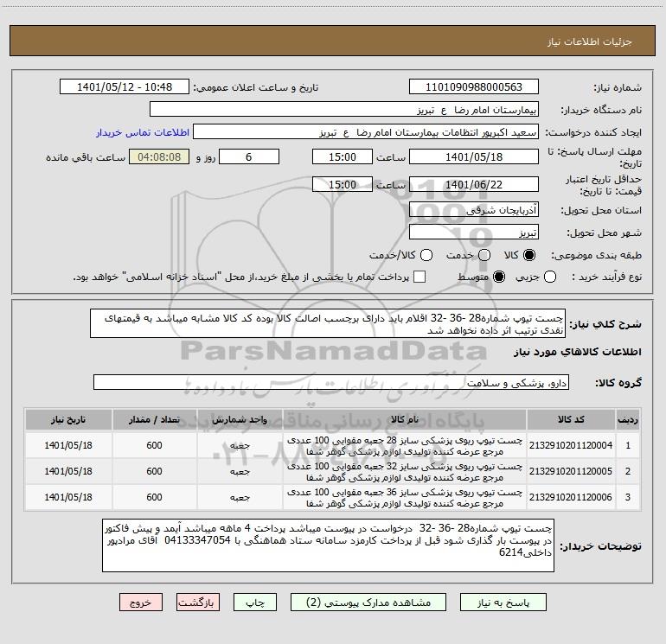Click item code 2132910201120005
666x644 pixels.
pyautogui.click(x=571, y=471)
